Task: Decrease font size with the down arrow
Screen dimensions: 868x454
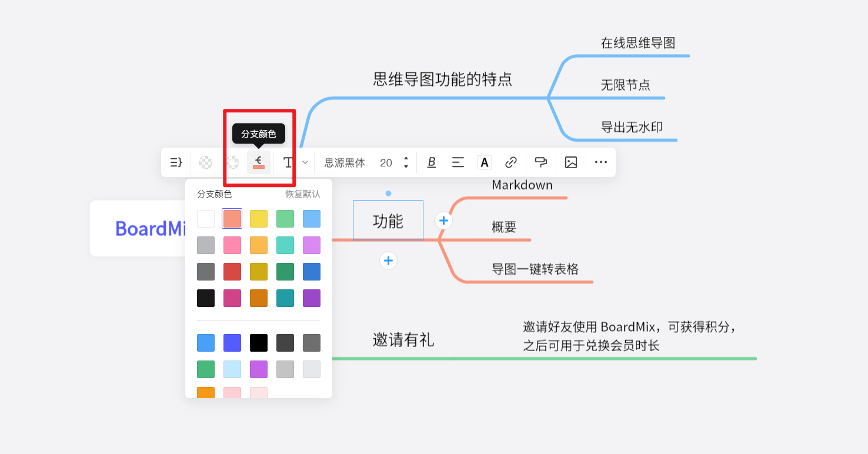Action: click(406, 166)
